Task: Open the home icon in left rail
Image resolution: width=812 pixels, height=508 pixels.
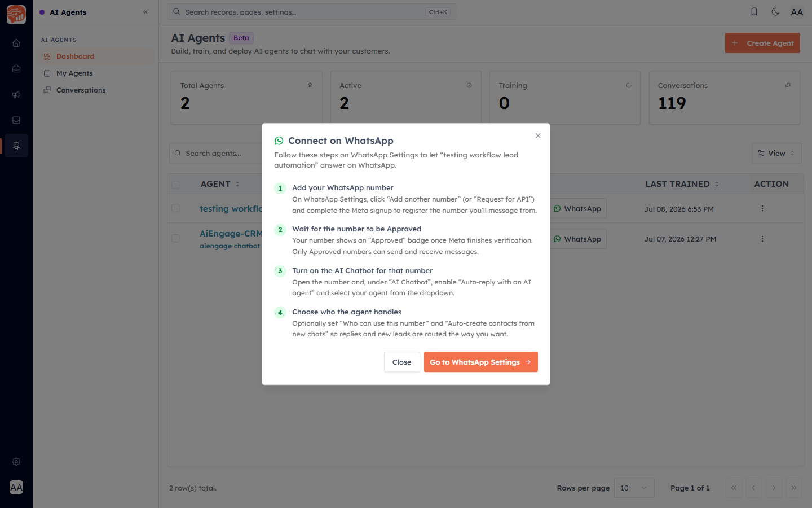Action: pyautogui.click(x=16, y=43)
